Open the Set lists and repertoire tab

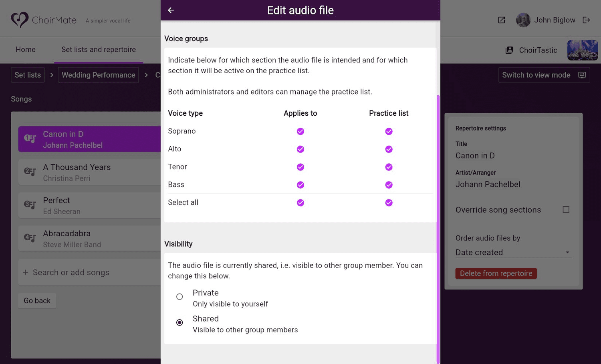[99, 50]
